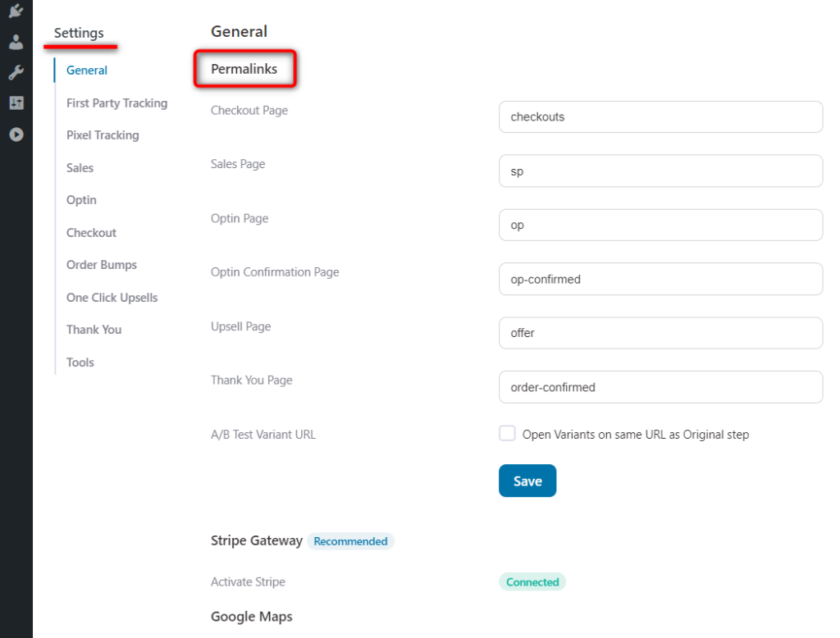Click the Recommended badge next to Stripe Gateway
Screen dimensions: 840x638
click(350, 541)
